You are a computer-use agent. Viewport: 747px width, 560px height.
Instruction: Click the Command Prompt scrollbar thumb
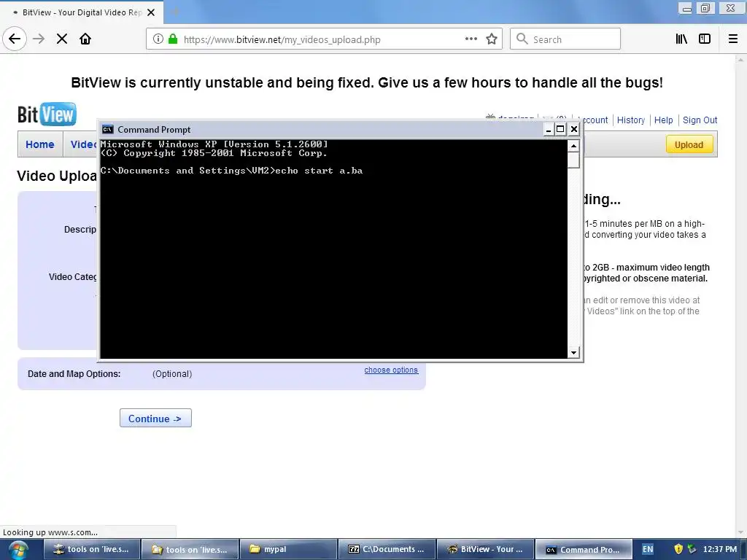(x=573, y=160)
